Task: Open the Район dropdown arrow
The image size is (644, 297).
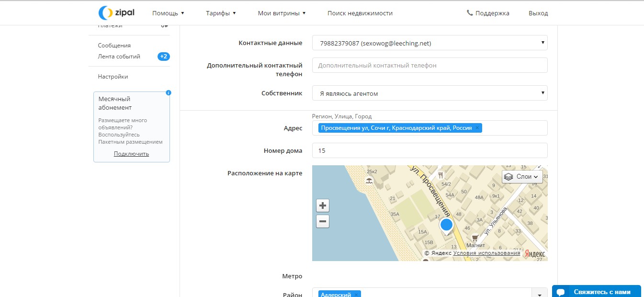Action: (x=540, y=294)
